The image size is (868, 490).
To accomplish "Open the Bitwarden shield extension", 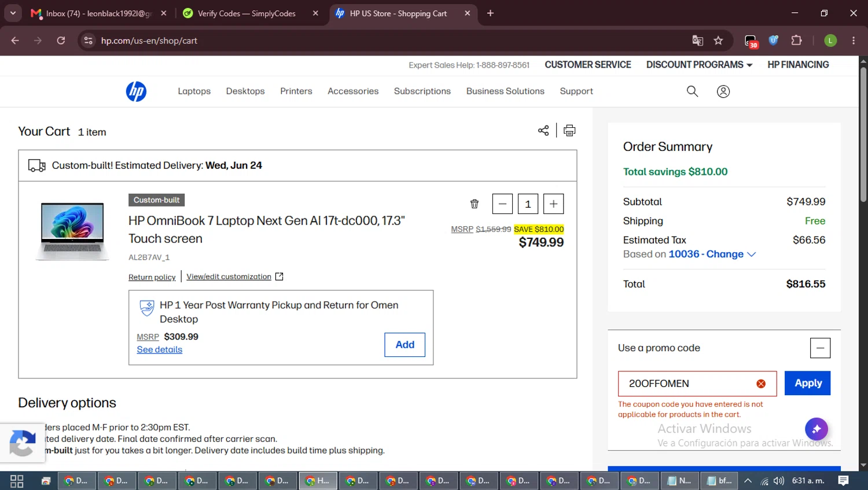I will click(x=774, y=40).
